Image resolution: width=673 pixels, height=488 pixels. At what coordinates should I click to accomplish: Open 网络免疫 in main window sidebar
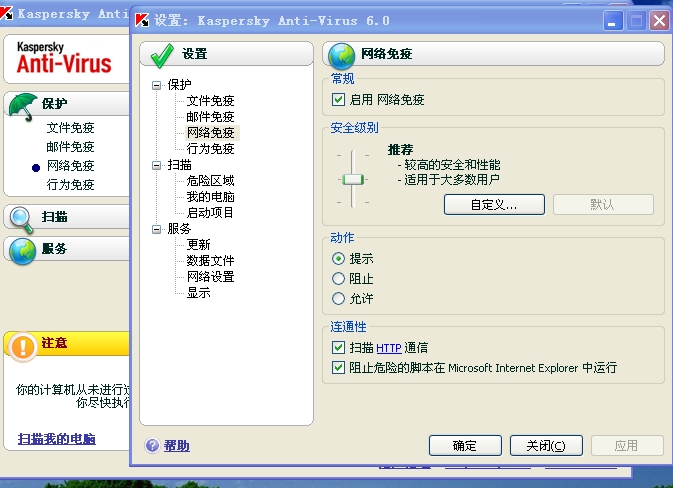pos(70,166)
